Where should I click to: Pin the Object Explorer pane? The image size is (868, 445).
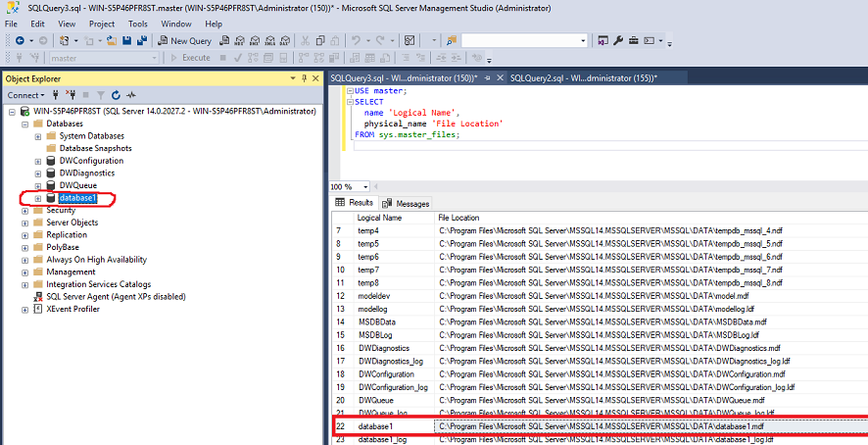click(x=304, y=78)
